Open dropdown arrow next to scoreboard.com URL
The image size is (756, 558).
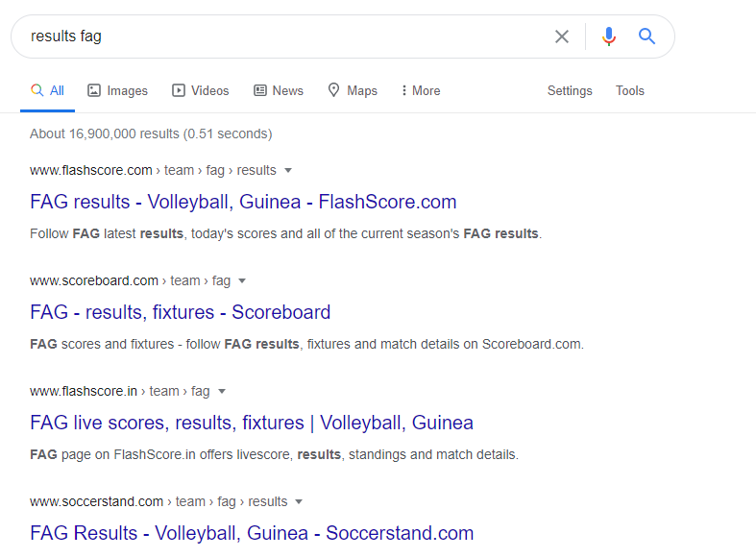(242, 280)
